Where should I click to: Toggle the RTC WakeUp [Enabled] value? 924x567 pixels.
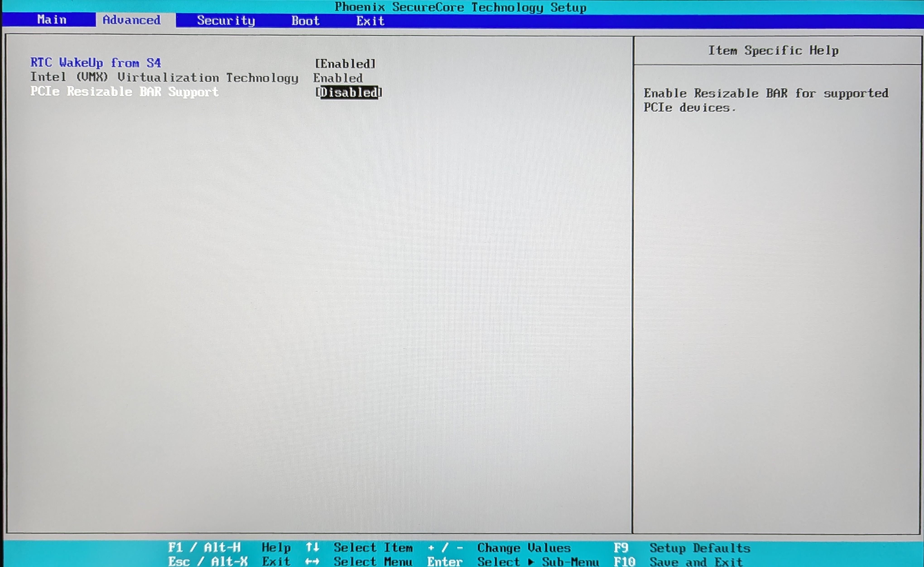pyautogui.click(x=345, y=64)
